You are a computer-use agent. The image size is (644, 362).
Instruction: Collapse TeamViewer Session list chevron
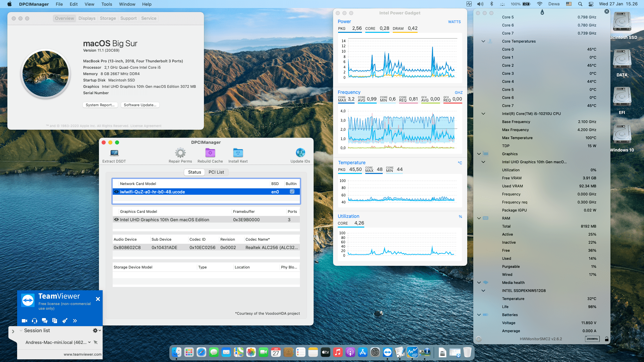point(21,330)
